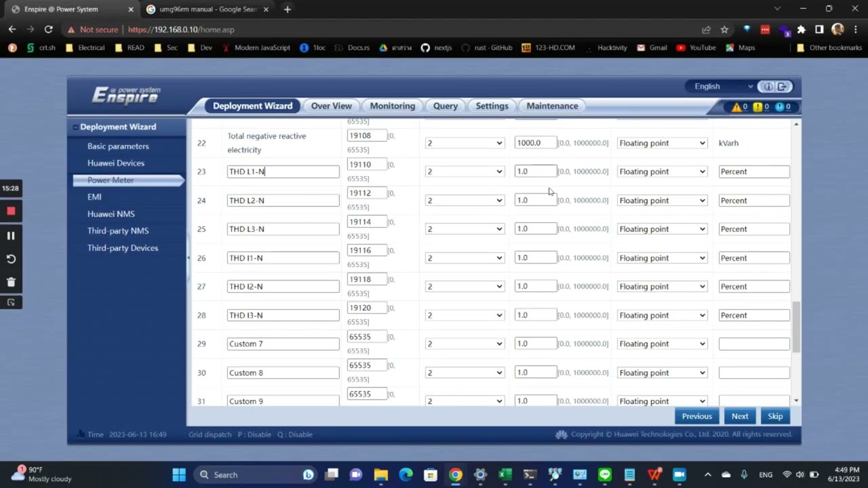
Task: Open Floating point dropdown for THD L2-N row
Action: pos(662,201)
